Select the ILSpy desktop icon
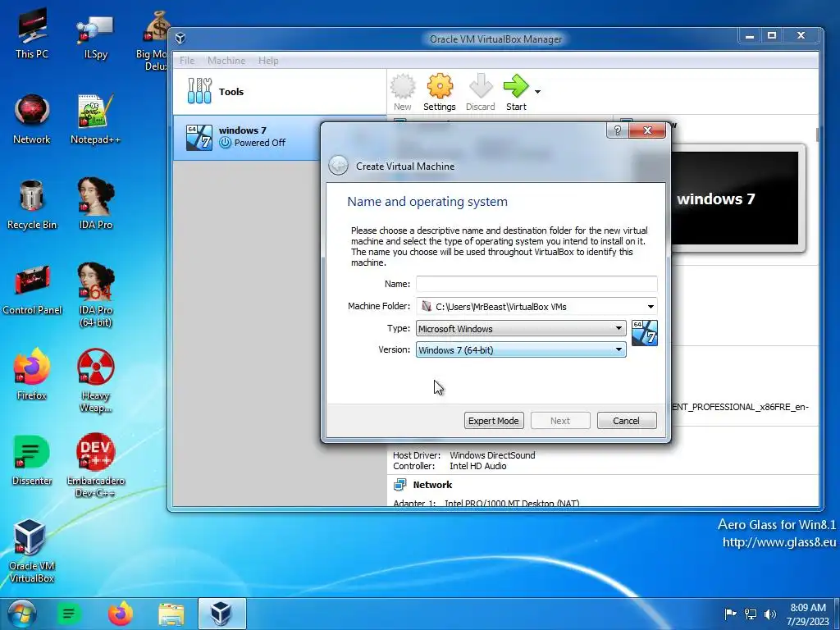The width and height of the screenshot is (840, 630). [x=95, y=36]
